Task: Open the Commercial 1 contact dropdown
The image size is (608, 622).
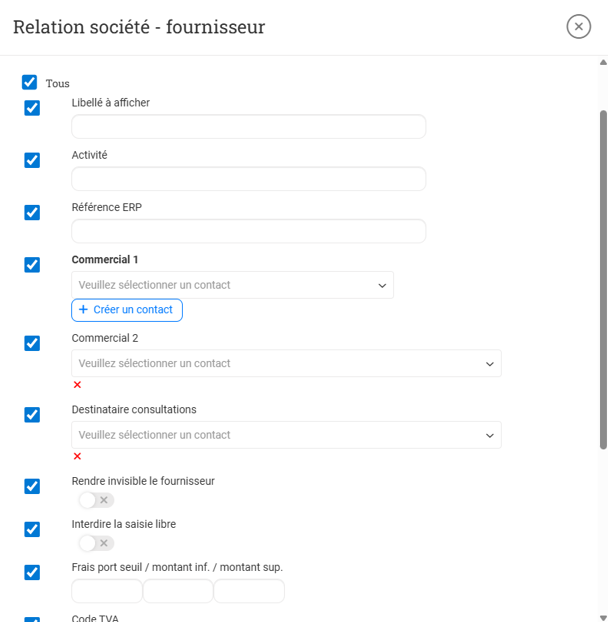Action: (x=232, y=285)
